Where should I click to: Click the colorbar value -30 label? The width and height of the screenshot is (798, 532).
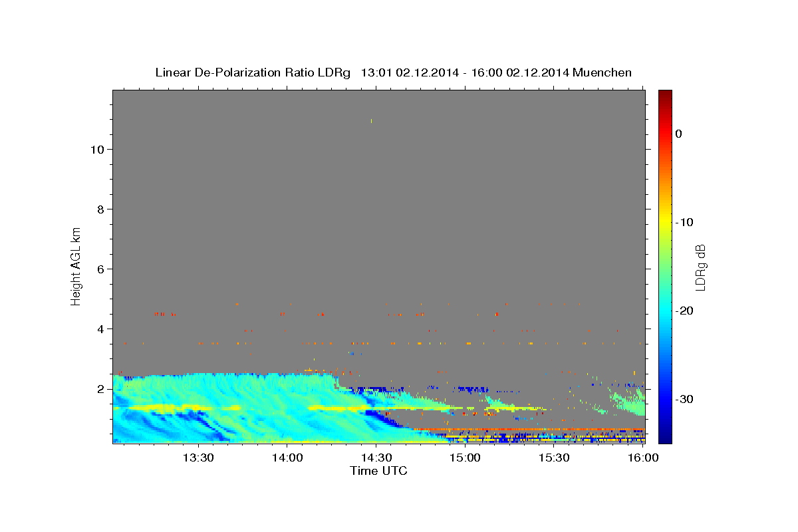point(684,399)
